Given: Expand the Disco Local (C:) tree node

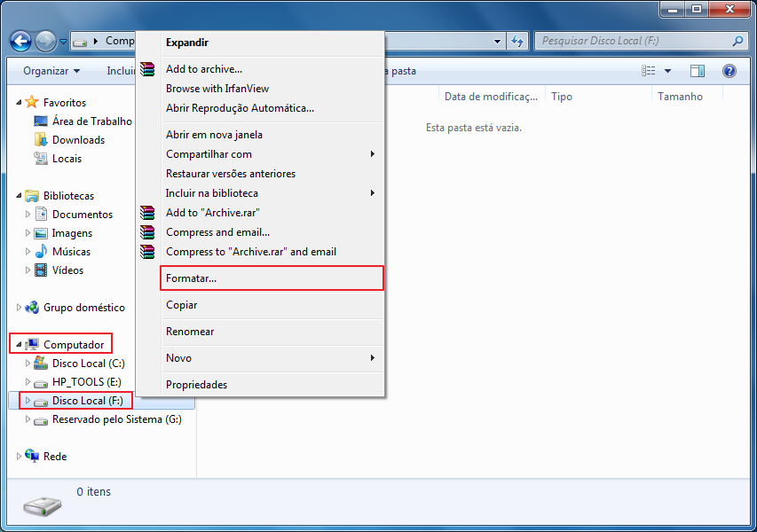Looking at the screenshot, I should tap(28, 364).
